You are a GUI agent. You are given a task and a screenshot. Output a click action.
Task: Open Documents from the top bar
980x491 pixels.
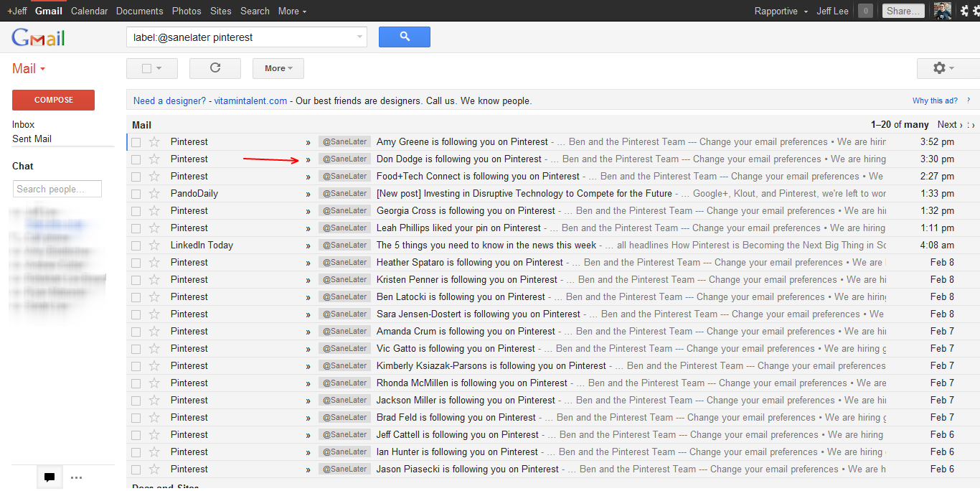[x=139, y=11]
